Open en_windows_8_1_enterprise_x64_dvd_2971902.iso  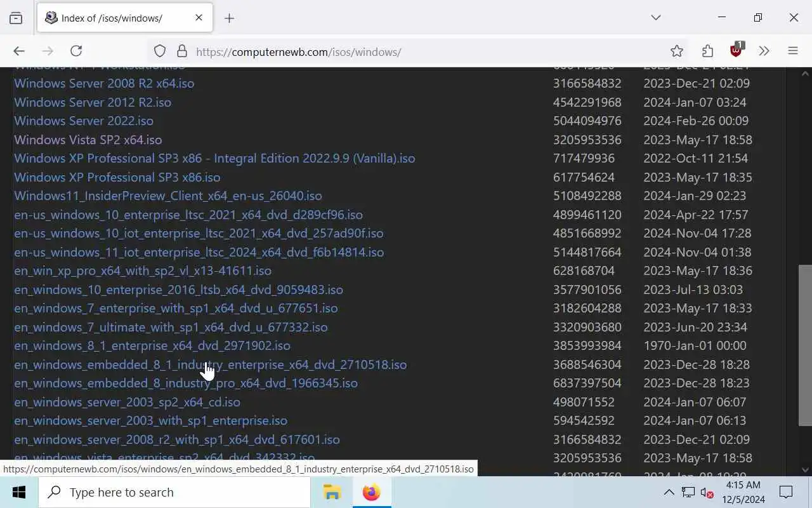click(x=152, y=345)
